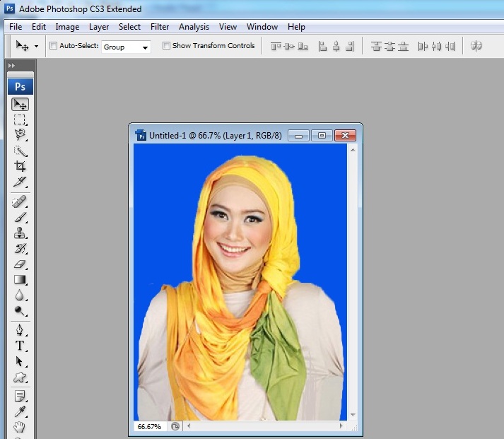Open the Layer menu

coord(99,27)
